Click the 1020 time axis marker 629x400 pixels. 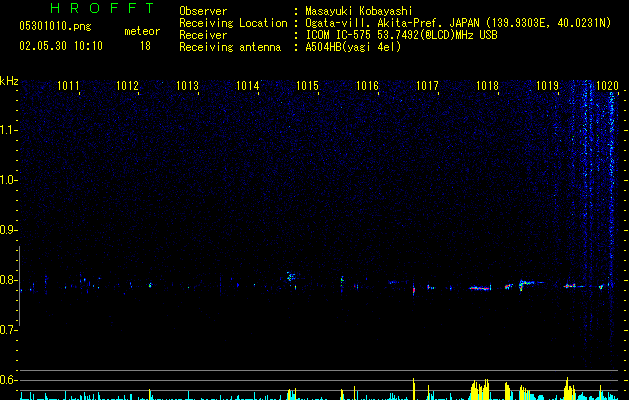[x=607, y=86]
